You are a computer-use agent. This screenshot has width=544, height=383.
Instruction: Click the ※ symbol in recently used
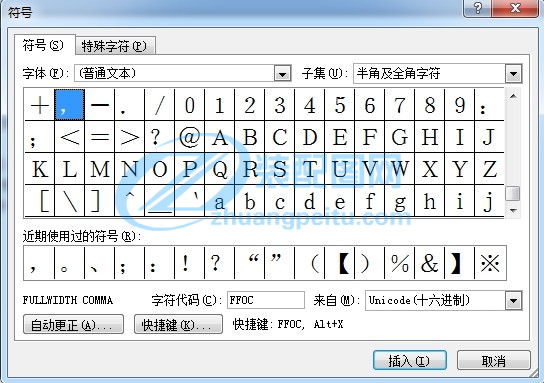tap(490, 263)
